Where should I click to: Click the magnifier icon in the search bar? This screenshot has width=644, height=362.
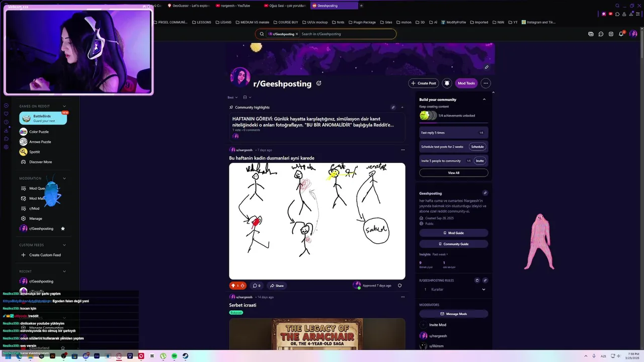click(262, 34)
